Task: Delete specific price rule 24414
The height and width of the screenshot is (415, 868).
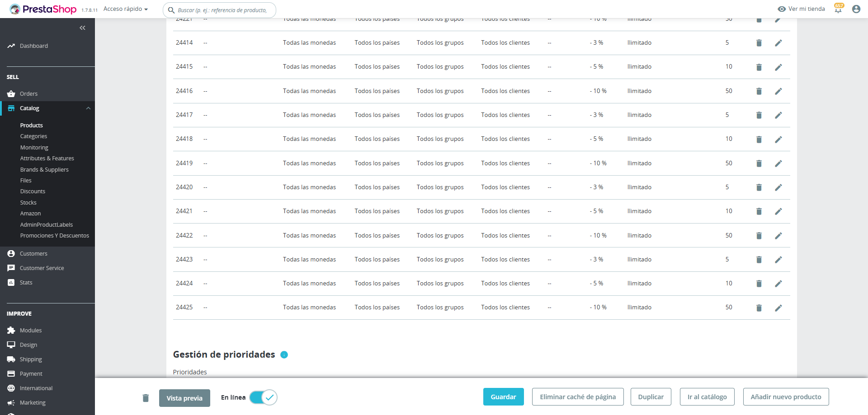Action: coord(759,43)
